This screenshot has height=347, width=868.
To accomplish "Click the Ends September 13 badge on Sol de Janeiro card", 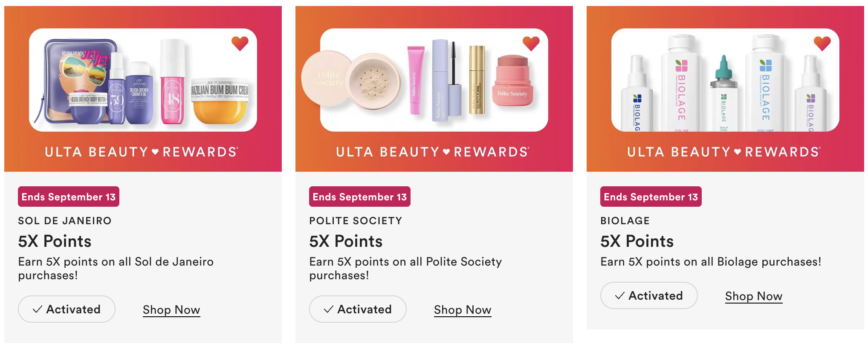I will click(69, 197).
